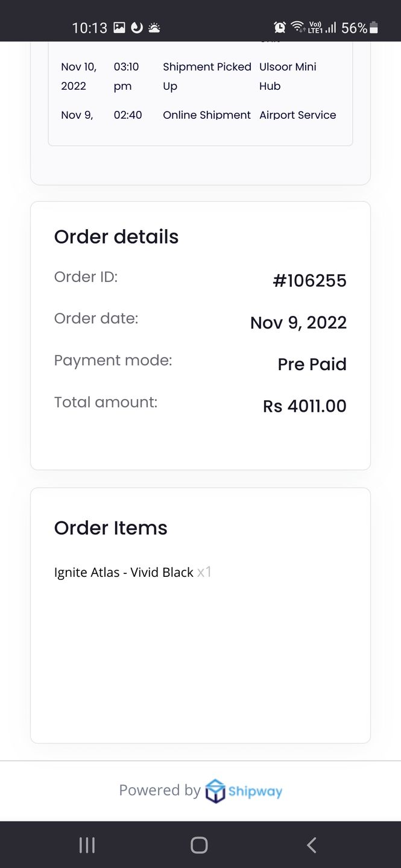Select the Nov 9, 2022 order date
401x868 pixels.
(298, 322)
